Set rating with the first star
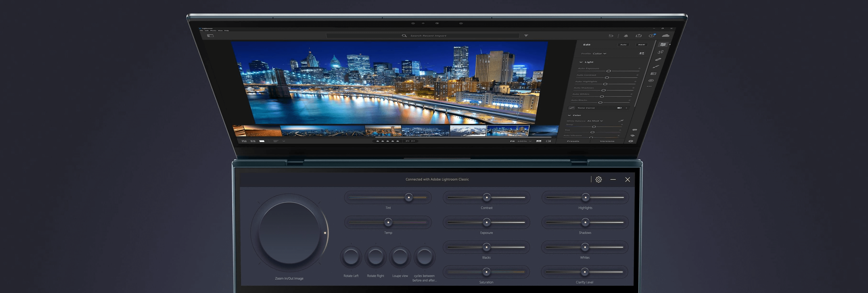 coord(377,141)
